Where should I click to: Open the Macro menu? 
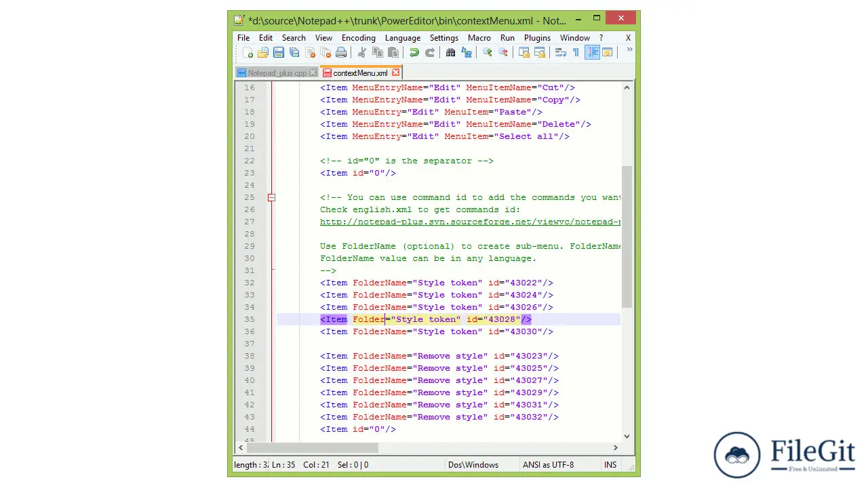479,38
